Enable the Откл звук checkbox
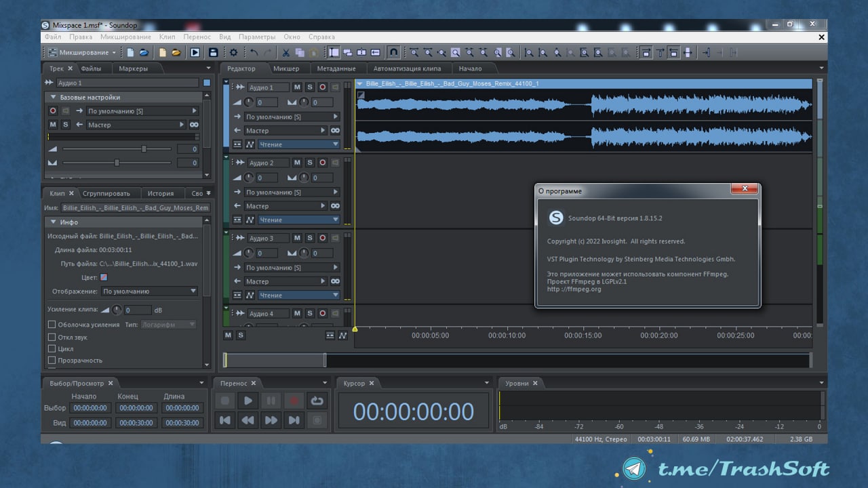 point(52,337)
